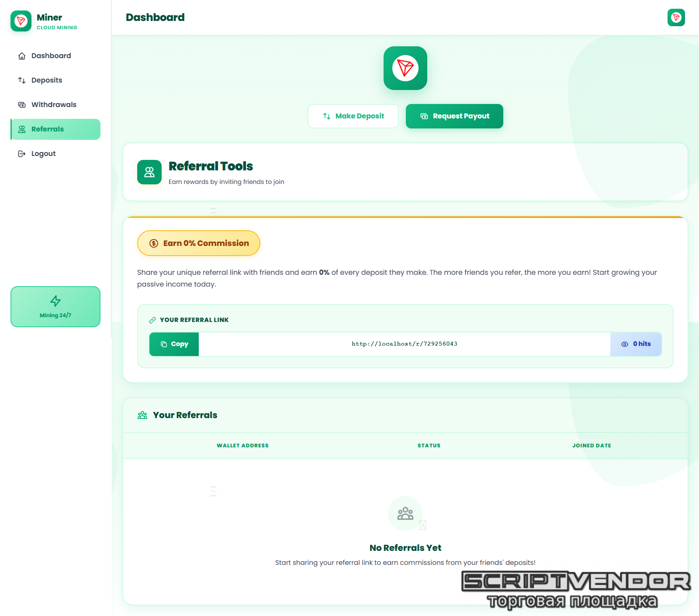Click the lightning bolt Mining 24/7 icon
The height and width of the screenshot is (616, 699).
(x=55, y=301)
